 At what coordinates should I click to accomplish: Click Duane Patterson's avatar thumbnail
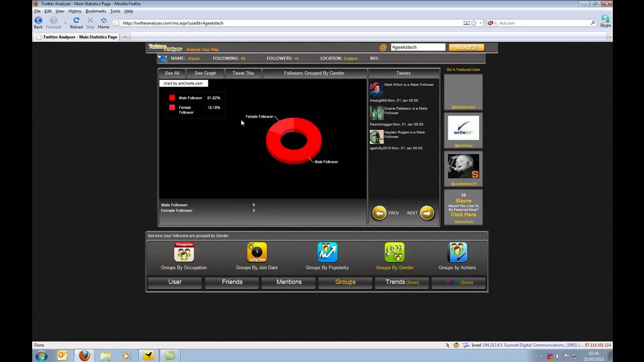(376, 113)
